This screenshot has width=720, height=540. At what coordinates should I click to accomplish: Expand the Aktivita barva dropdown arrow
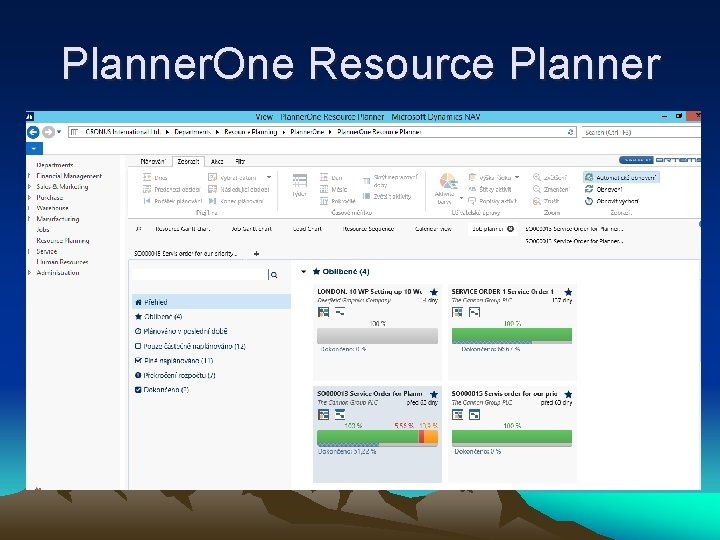461,198
